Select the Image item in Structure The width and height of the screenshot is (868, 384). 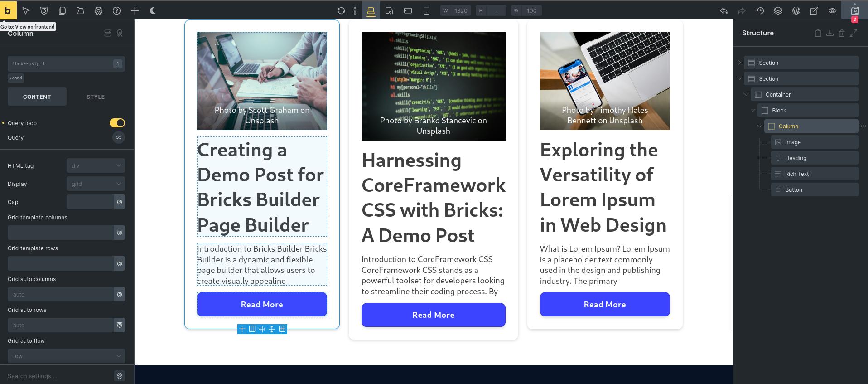click(815, 142)
